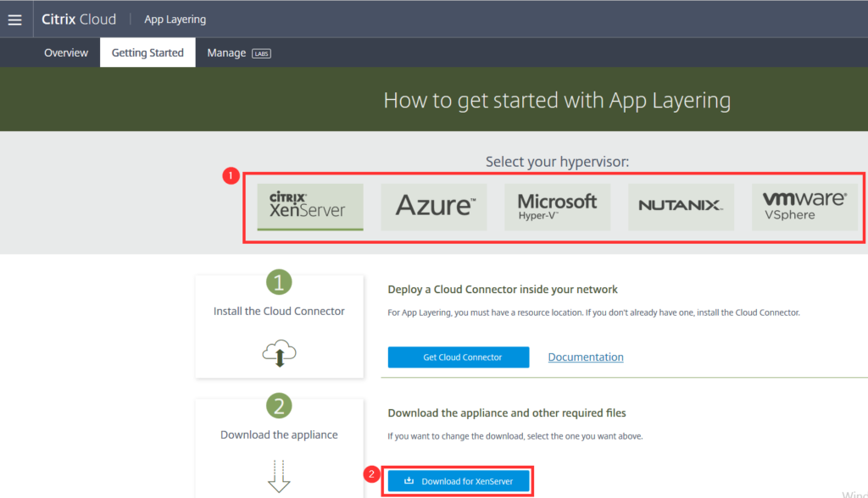Choose the VMware vSphere hypervisor tile
The width and height of the screenshot is (868, 498).
click(805, 207)
